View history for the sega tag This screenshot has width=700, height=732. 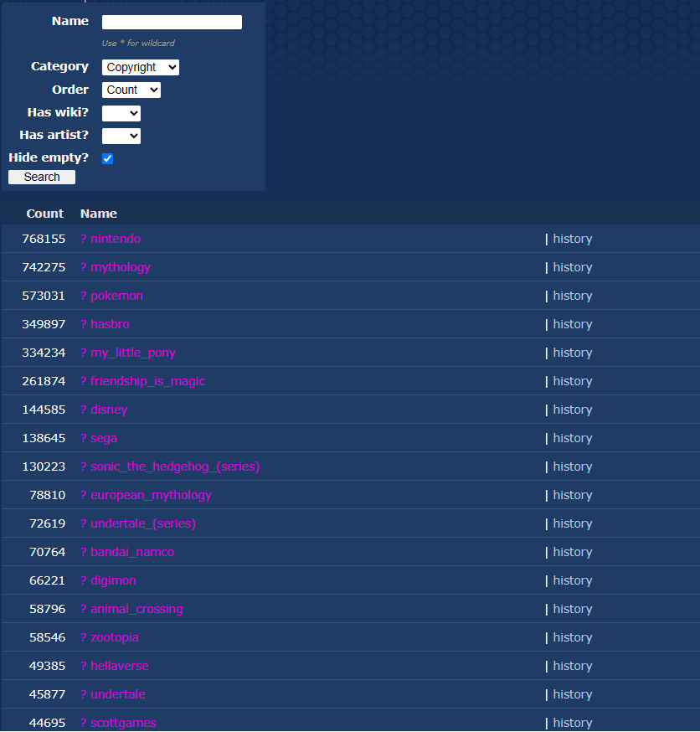pyautogui.click(x=573, y=438)
